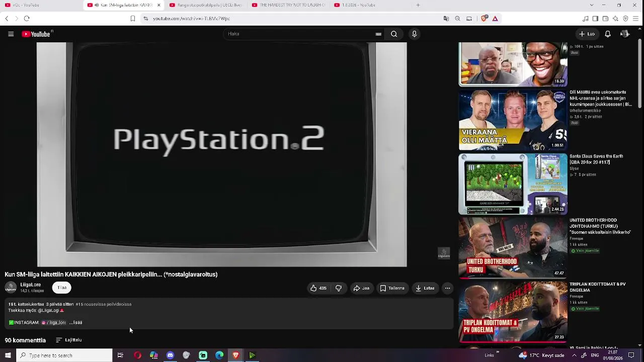Viewport: 644px width, 362px height.
Task: Dislike the video with thumbs down
Action: (339, 288)
